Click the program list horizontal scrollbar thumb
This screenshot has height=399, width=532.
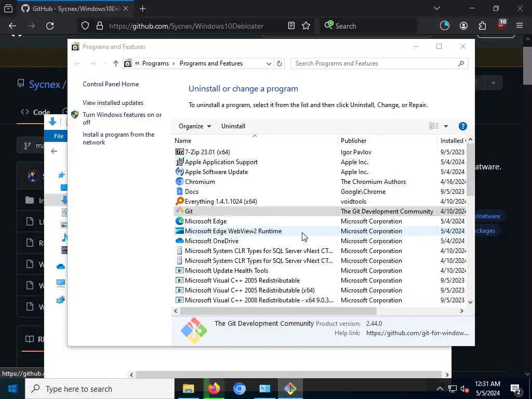(x=278, y=311)
